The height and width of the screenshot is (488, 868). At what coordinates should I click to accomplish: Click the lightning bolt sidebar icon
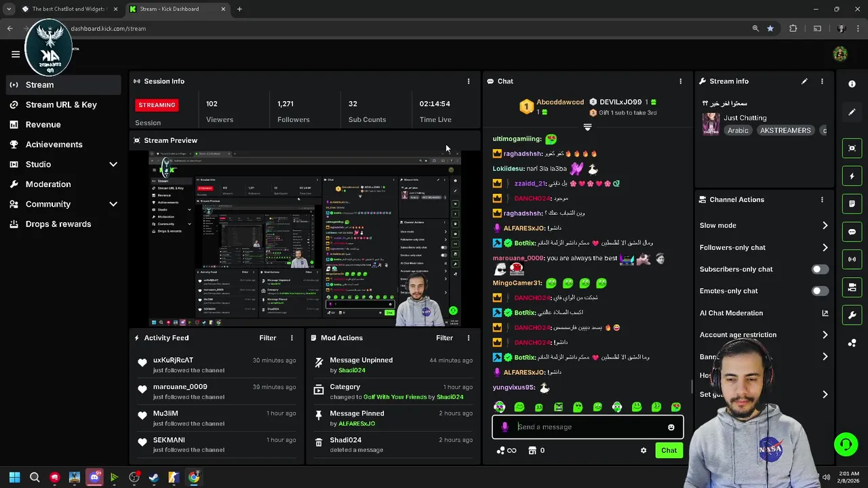pos(852,176)
